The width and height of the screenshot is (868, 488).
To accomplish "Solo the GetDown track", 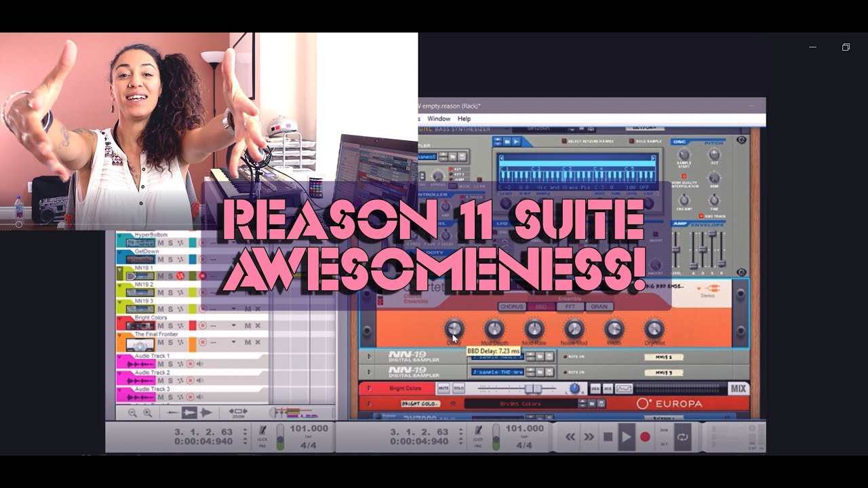I will [x=170, y=259].
